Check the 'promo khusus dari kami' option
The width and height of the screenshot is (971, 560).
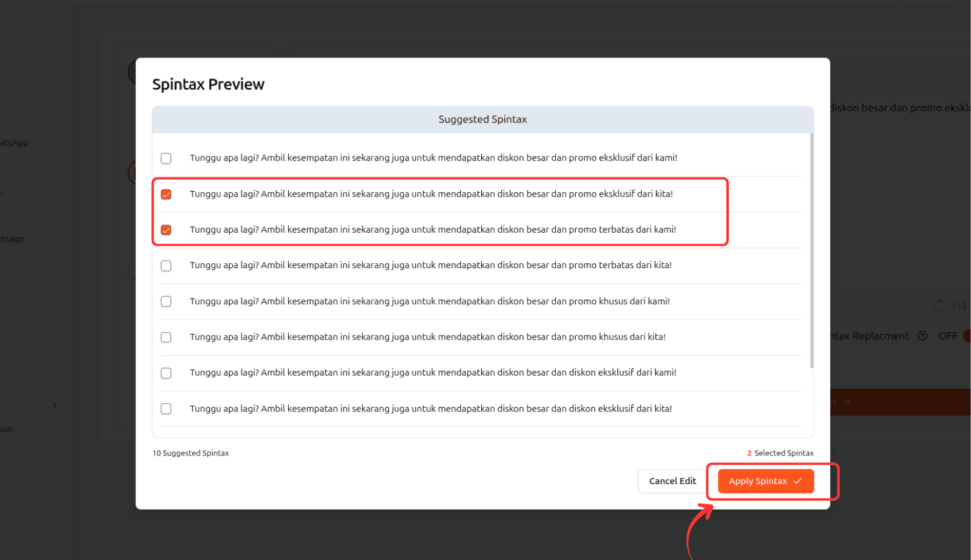[166, 301]
